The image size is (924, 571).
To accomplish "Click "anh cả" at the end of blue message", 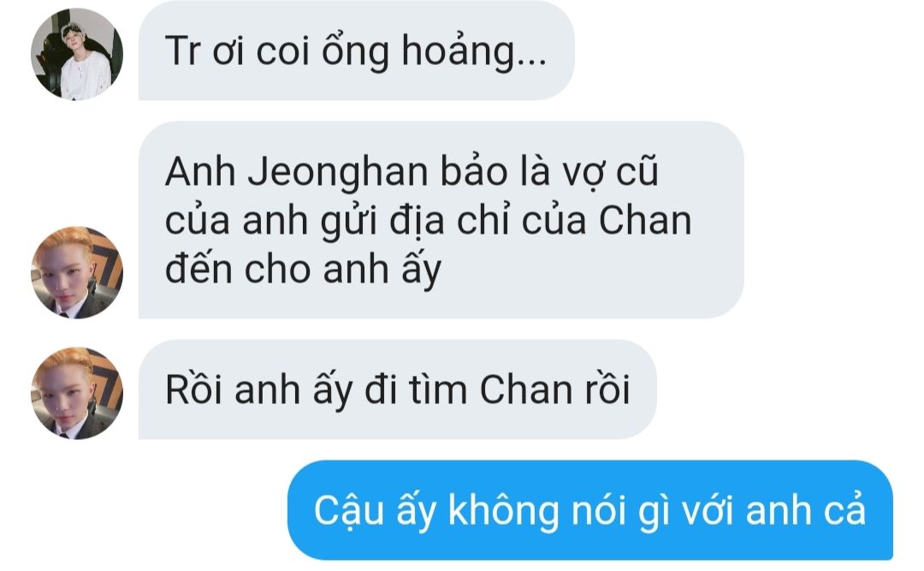I will (806, 511).
